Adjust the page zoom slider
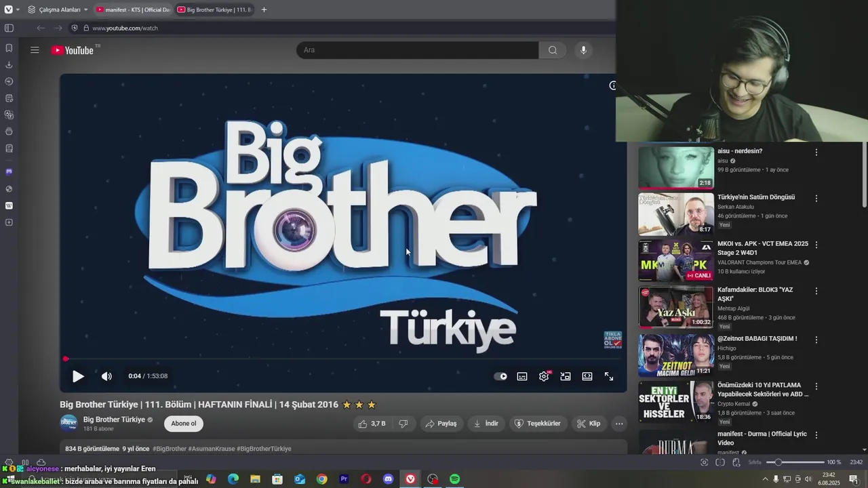Viewport: 868px width, 488px height. click(x=795, y=462)
